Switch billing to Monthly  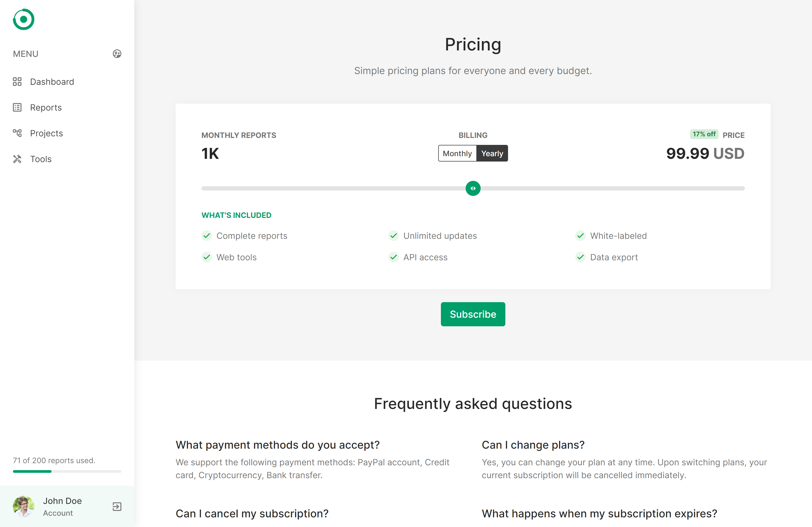(457, 153)
